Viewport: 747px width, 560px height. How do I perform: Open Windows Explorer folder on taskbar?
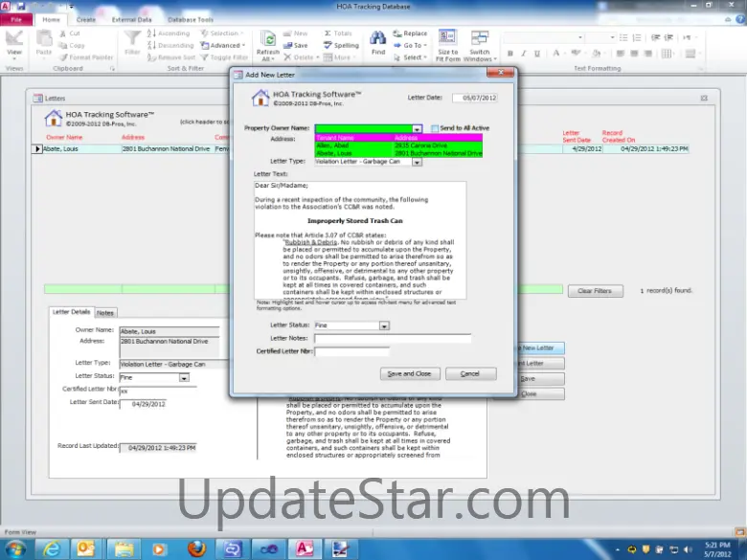(124, 549)
